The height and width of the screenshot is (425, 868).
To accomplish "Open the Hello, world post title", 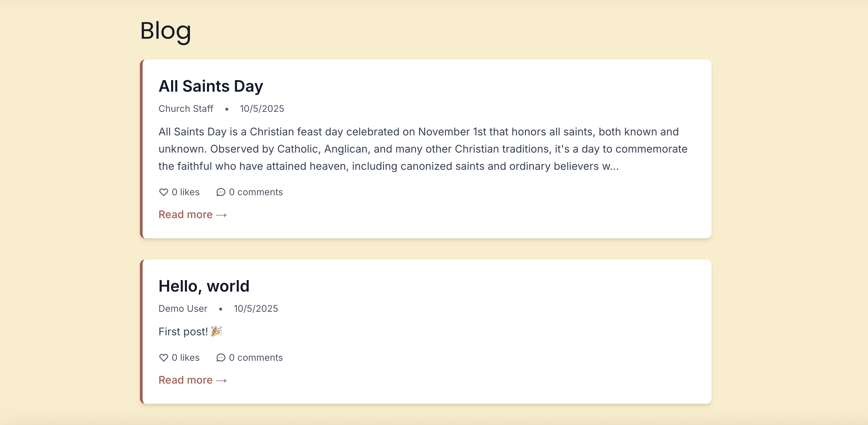I will pos(204,286).
